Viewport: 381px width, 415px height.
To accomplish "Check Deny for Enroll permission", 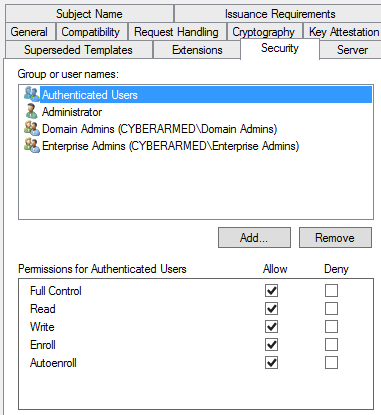I will coord(331,344).
